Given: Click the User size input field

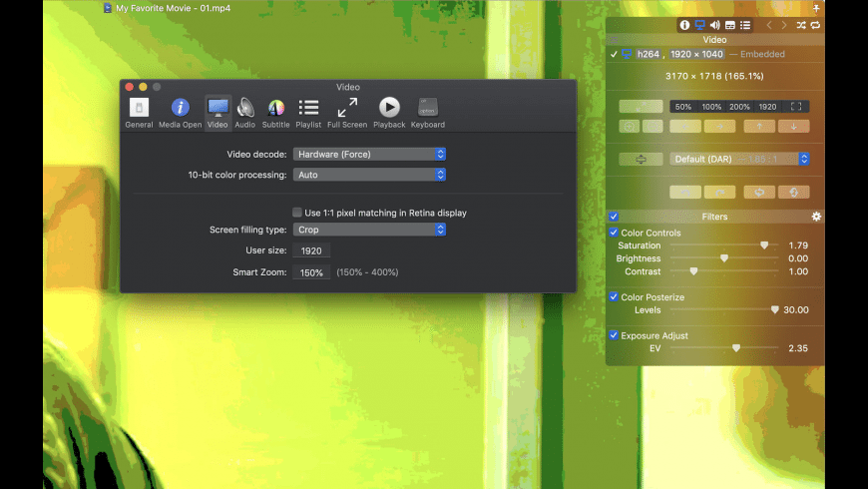Looking at the screenshot, I should tap(311, 250).
